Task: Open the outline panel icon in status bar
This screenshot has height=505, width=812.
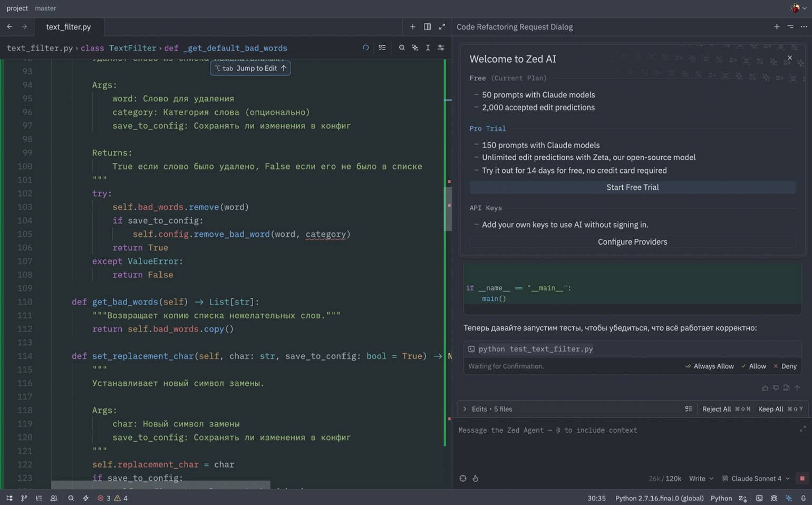Action: pos(39,498)
